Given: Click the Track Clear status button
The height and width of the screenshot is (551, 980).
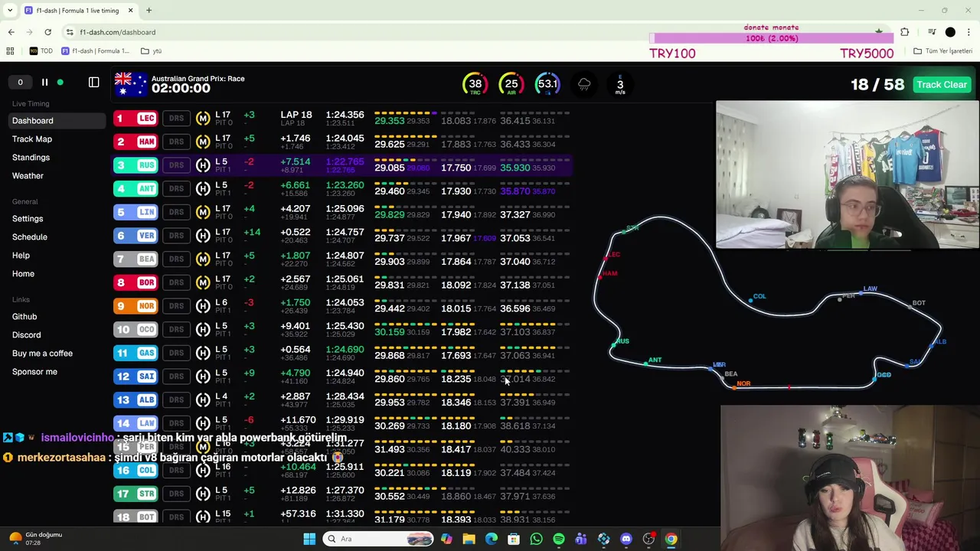Looking at the screenshot, I should point(942,84).
